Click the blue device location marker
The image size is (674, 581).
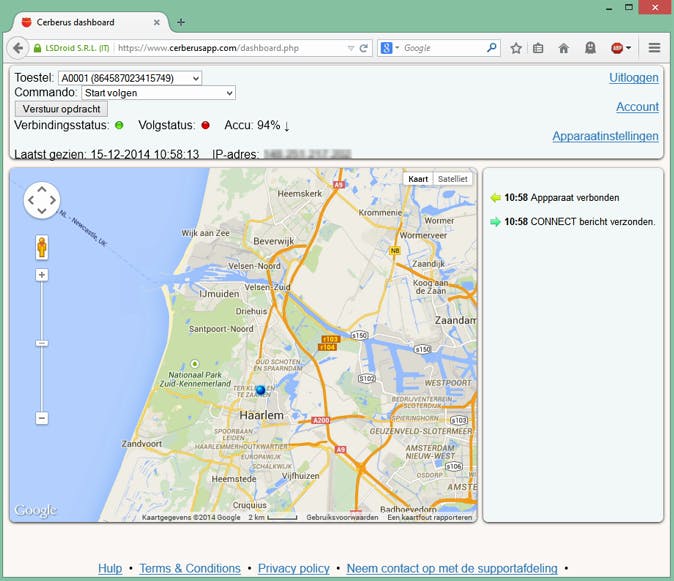[260, 390]
